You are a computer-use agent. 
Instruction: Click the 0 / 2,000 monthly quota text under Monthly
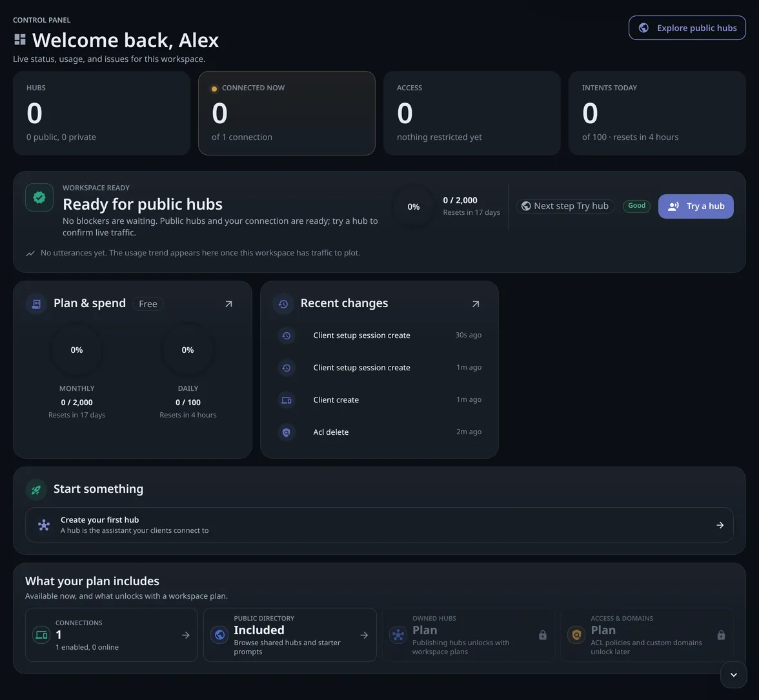(76, 403)
